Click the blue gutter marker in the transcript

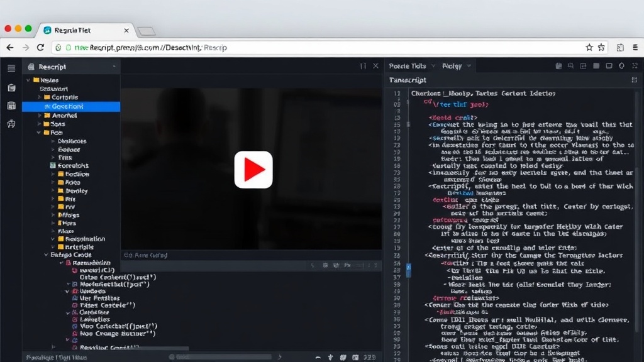point(409,271)
